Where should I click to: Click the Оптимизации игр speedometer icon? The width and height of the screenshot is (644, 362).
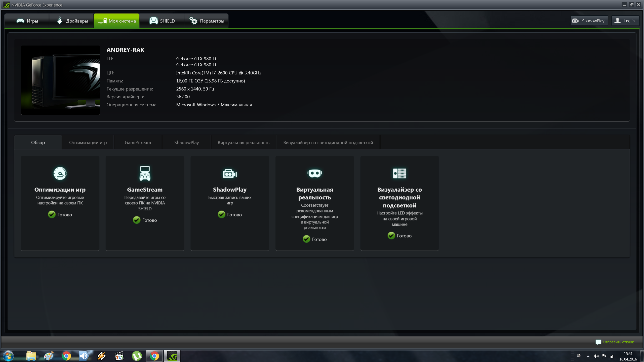tap(60, 173)
